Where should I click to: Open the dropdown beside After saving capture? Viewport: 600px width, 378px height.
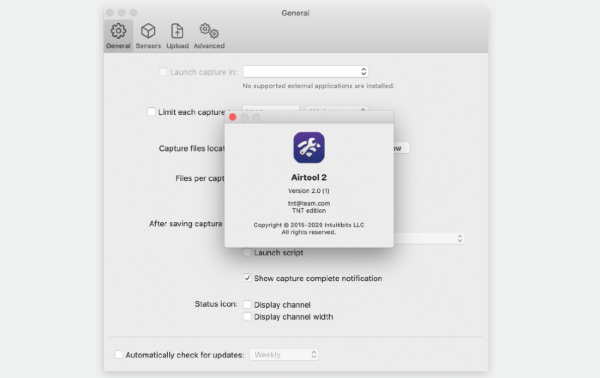click(x=429, y=239)
